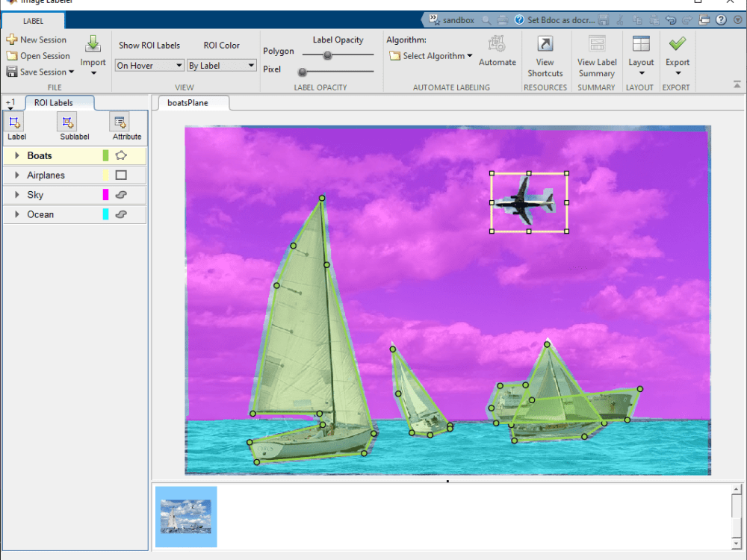The width and height of the screenshot is (747, 560).
Task: Click the magenta Sky color swatch
Action: pos(106,194)
